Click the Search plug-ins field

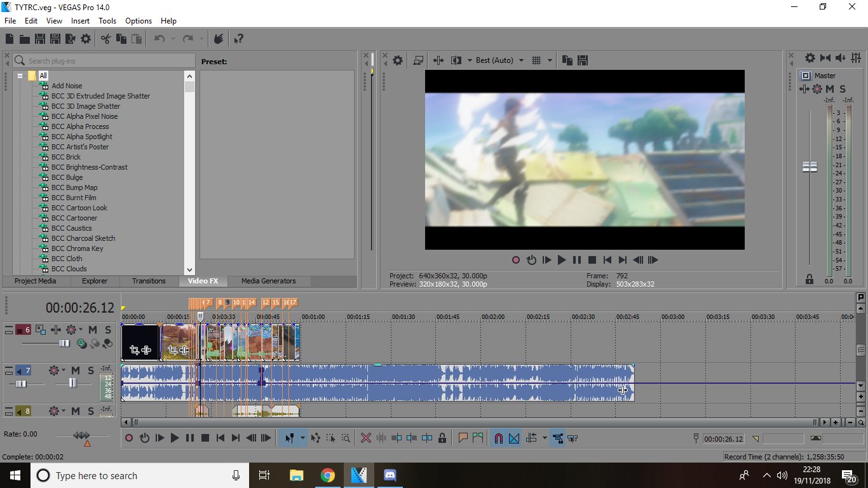point(104,60)
